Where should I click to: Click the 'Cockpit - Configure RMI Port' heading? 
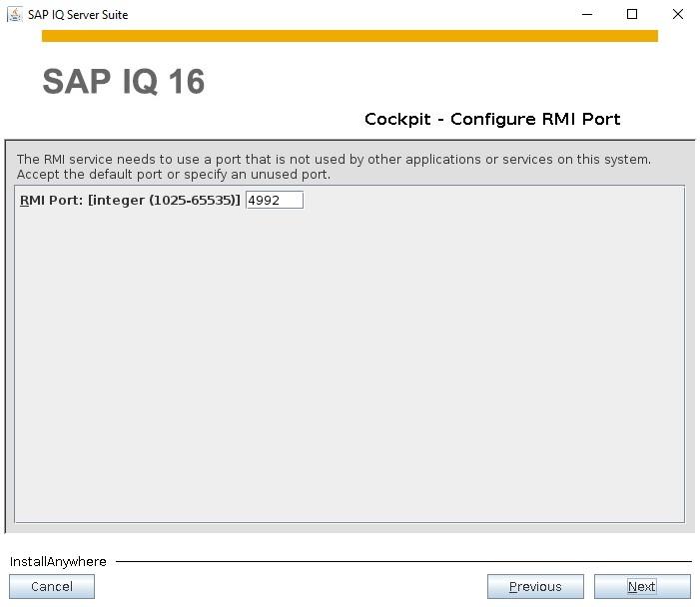point(492,119)
